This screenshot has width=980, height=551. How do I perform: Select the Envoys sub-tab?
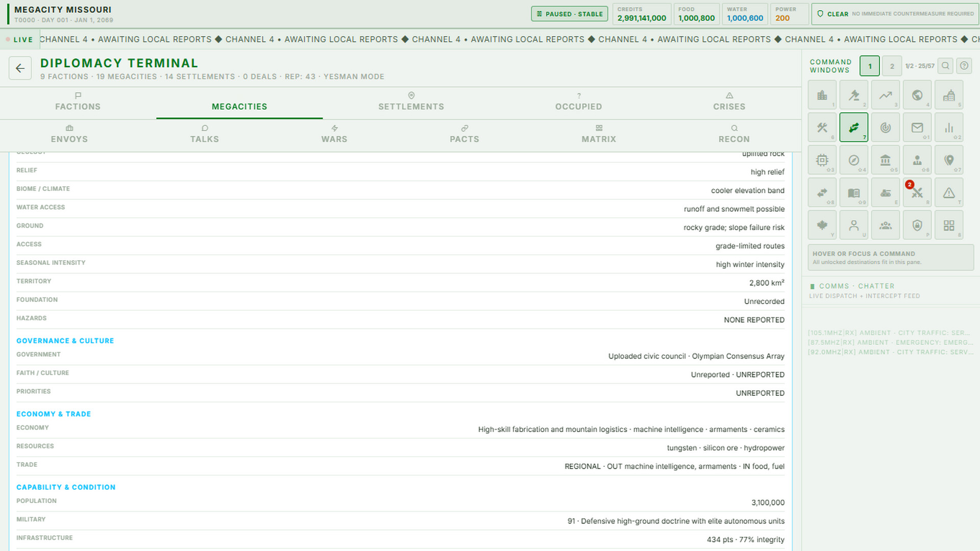click(69, 135)
